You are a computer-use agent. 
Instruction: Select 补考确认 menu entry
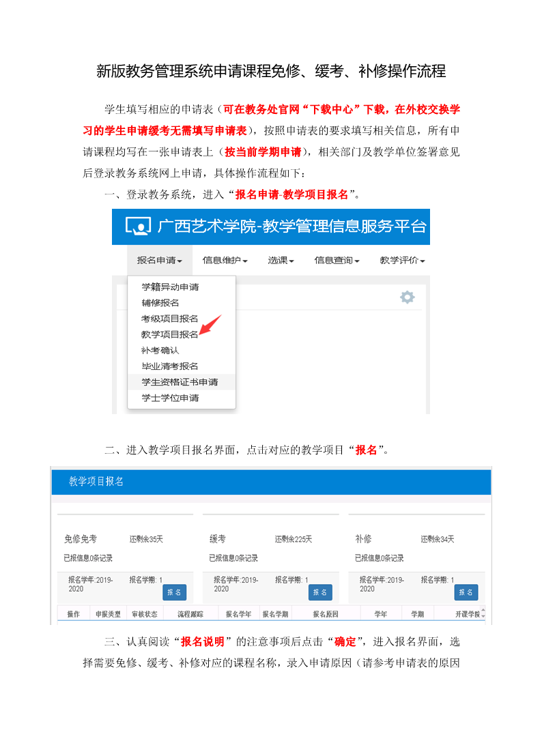coord(160,350)
